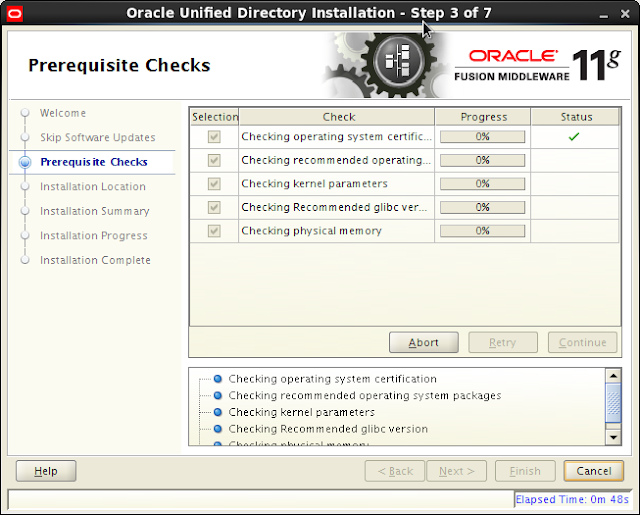The image size is (640, 515).
Task: Select 'Checking recommended operating...' table cell
Action: 337,160
